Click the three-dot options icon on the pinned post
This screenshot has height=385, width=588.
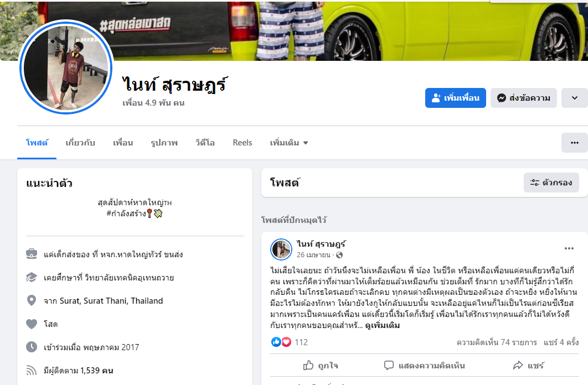[569, 248]
